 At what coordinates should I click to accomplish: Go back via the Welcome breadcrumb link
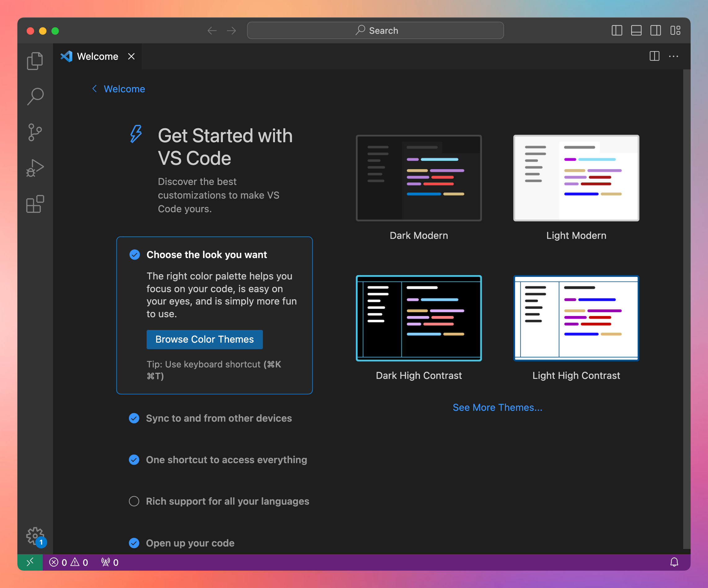pos(124,89)
